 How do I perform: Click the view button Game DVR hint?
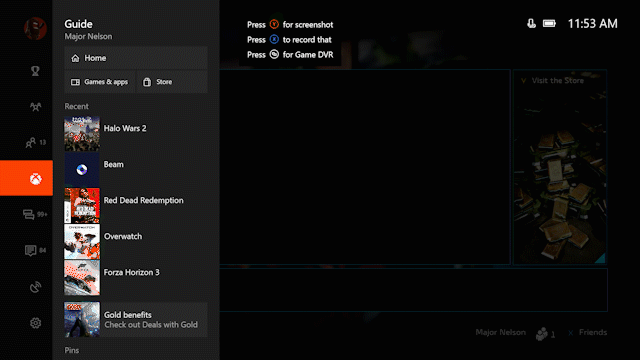click(290, 55)
